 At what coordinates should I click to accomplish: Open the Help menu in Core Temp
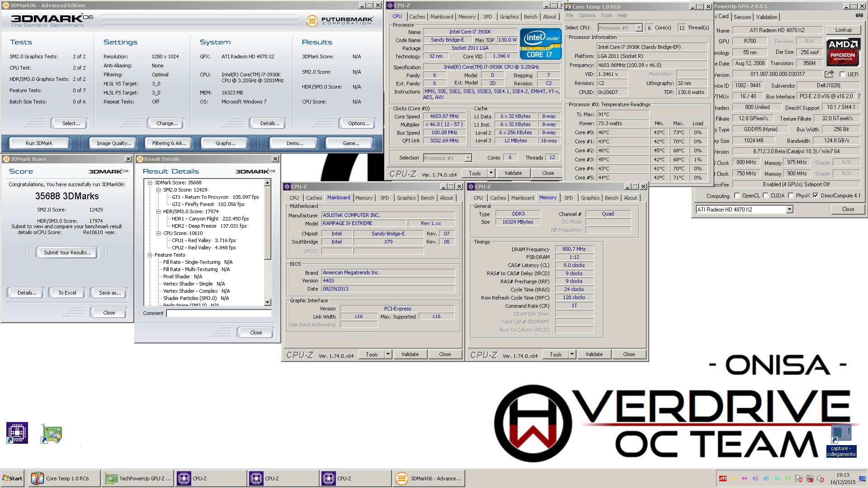[622, 15]
